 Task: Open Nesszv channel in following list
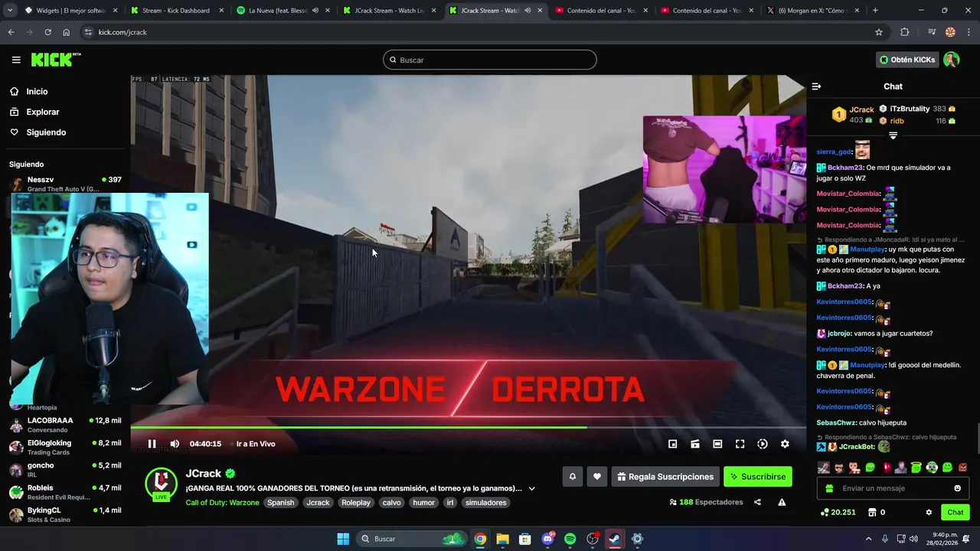(65, 184)
